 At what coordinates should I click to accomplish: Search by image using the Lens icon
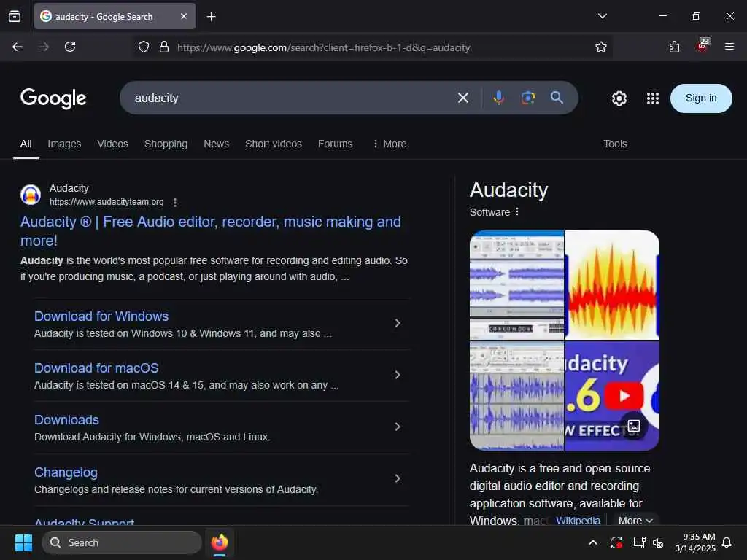pos(528,98)
